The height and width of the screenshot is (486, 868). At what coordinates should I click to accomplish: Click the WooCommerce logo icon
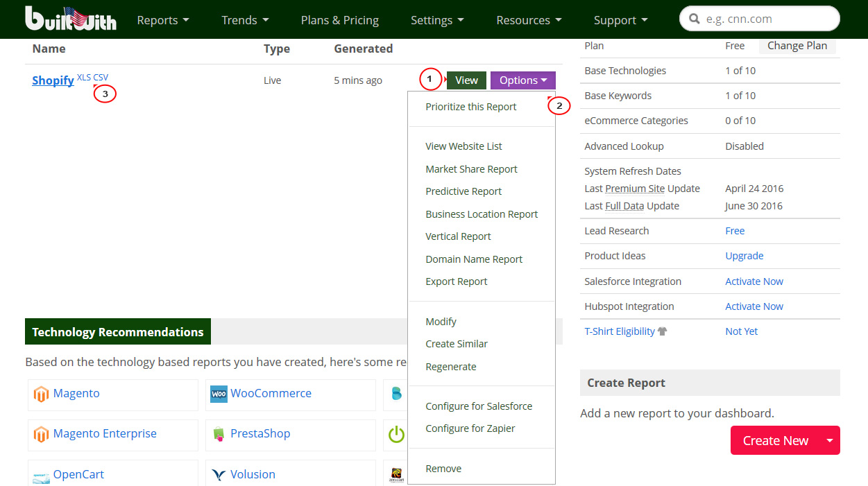pyautogui.click(x=219, y=394)
